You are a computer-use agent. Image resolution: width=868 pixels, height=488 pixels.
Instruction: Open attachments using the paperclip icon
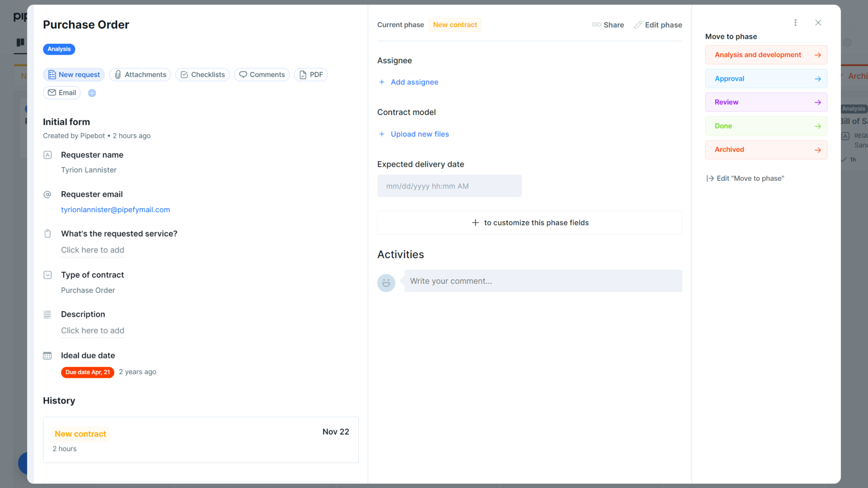118,75
